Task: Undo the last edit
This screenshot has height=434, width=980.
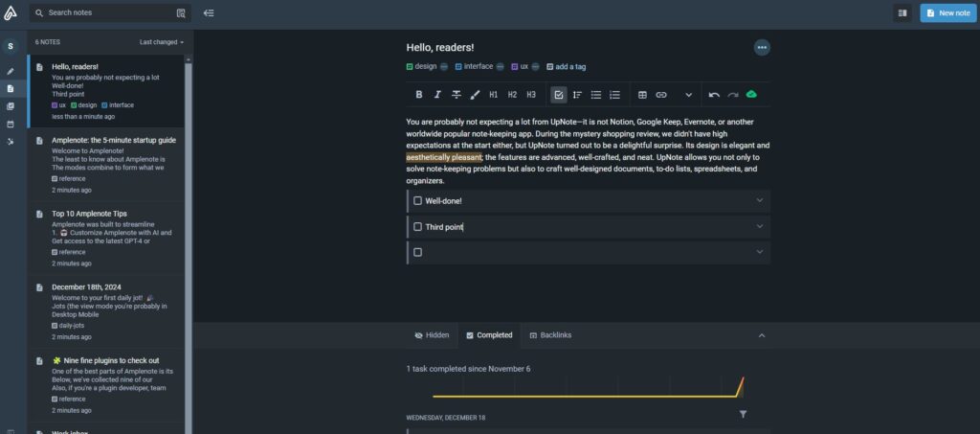Action: coord(714,95)
